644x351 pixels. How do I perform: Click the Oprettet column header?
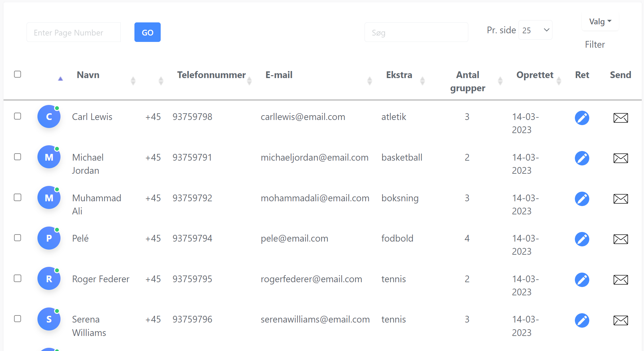click(x=535, y=75)
